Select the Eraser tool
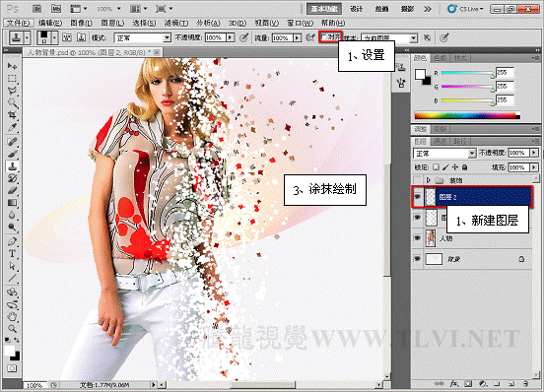Screen dimensions: 544x392 (x=12, y=190)
